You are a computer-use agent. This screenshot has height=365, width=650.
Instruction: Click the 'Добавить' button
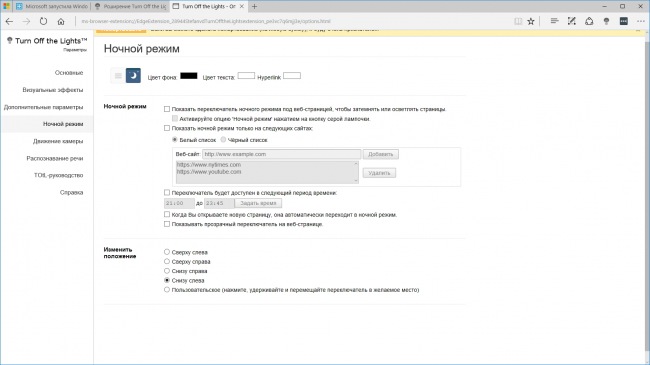click(x=381, y=154)
